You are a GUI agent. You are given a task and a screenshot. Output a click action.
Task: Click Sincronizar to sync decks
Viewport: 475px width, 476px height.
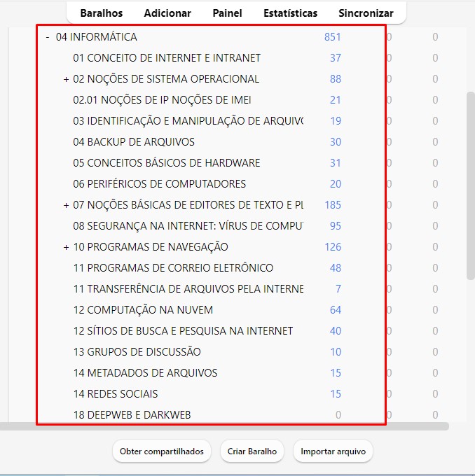pyautogui.click(x=366, y=13)
